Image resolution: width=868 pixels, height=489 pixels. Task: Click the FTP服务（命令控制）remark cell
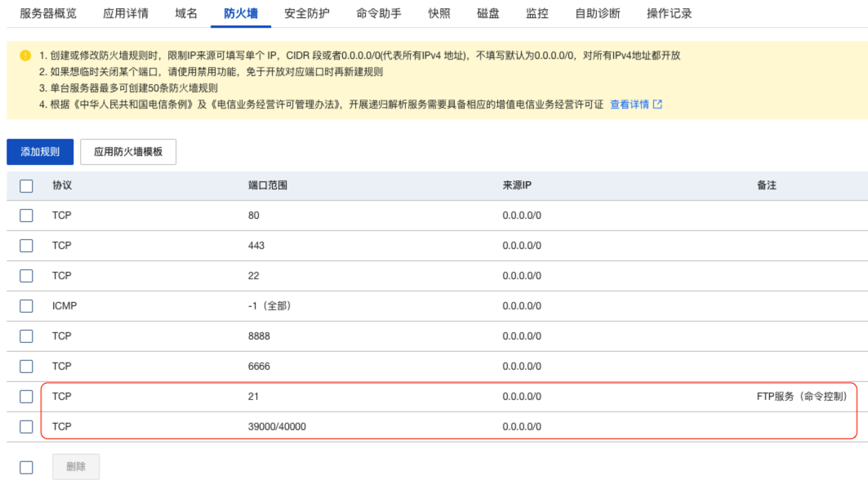tap(801, 397)
